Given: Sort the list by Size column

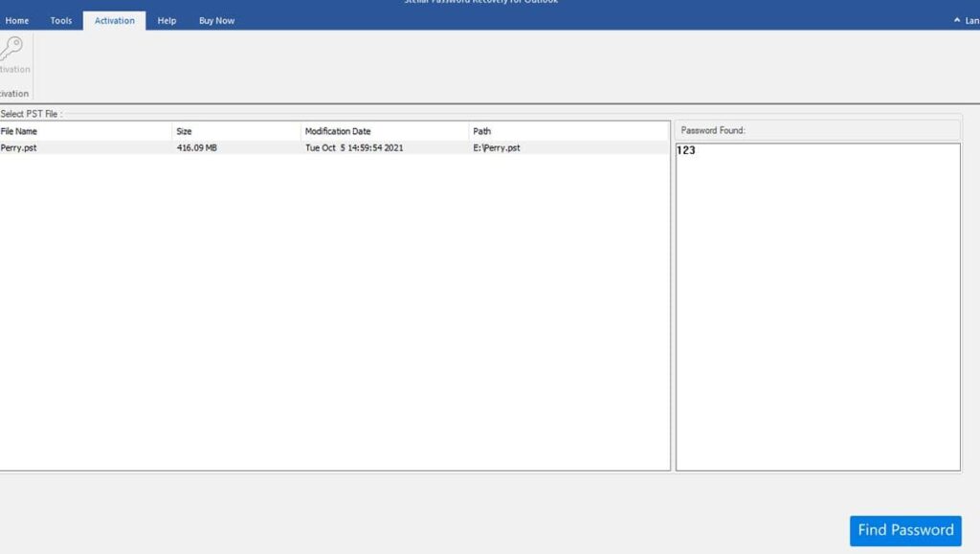Looking at the screenshot, I should [186, 131].
